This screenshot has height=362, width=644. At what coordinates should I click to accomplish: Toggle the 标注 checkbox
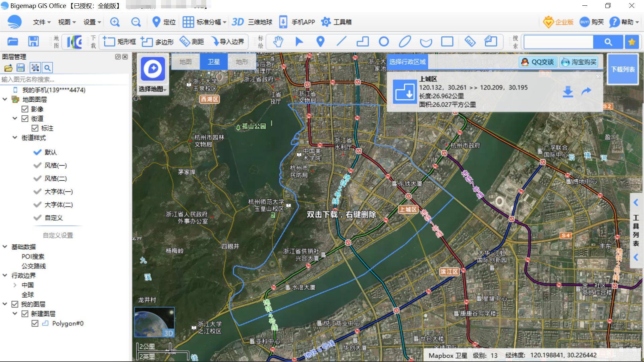pos(35,128)
